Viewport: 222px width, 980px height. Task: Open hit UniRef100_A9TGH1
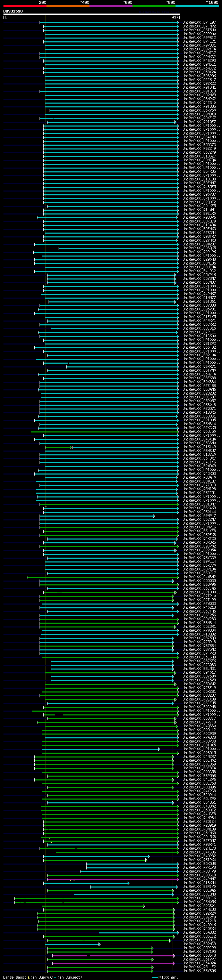[x=199, y=87]
